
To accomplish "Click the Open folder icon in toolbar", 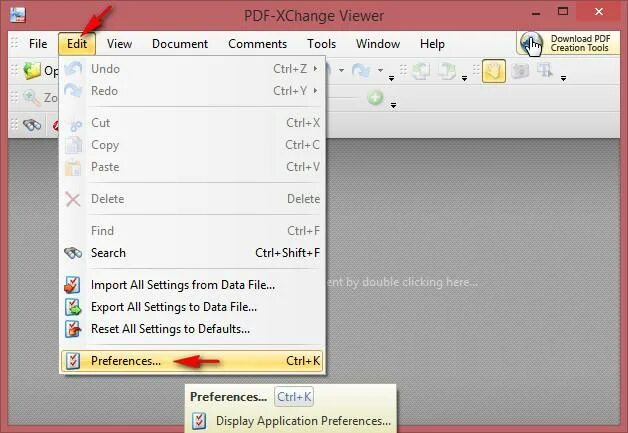I will (32, 71).
